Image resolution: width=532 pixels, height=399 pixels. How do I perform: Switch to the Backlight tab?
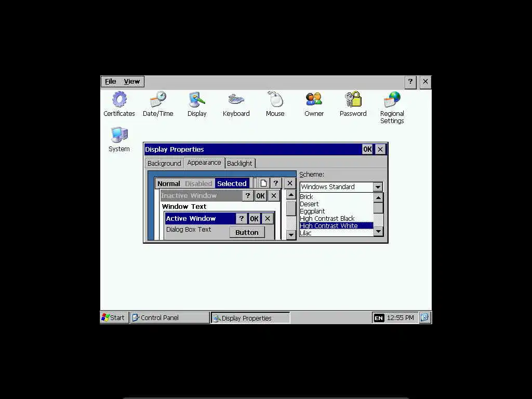pos(240,163)
